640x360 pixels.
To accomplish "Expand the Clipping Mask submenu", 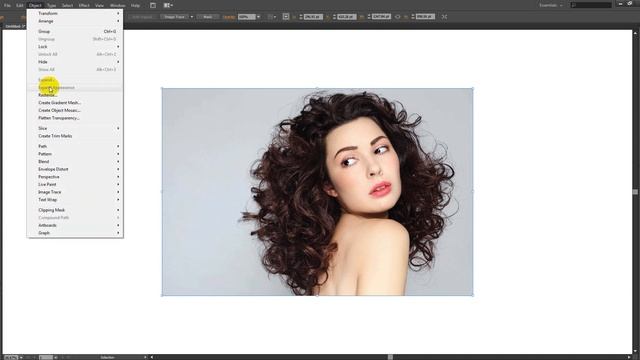I will 75,210.
